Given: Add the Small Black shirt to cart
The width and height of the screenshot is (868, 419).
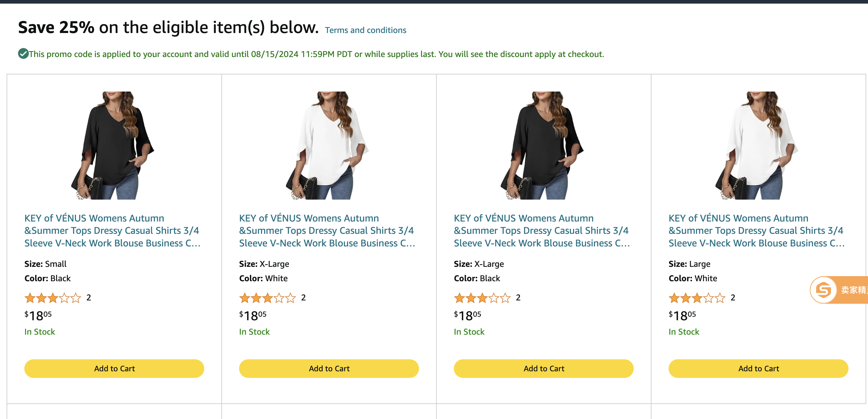Looking at the screenshot, I should click(114, 369).
